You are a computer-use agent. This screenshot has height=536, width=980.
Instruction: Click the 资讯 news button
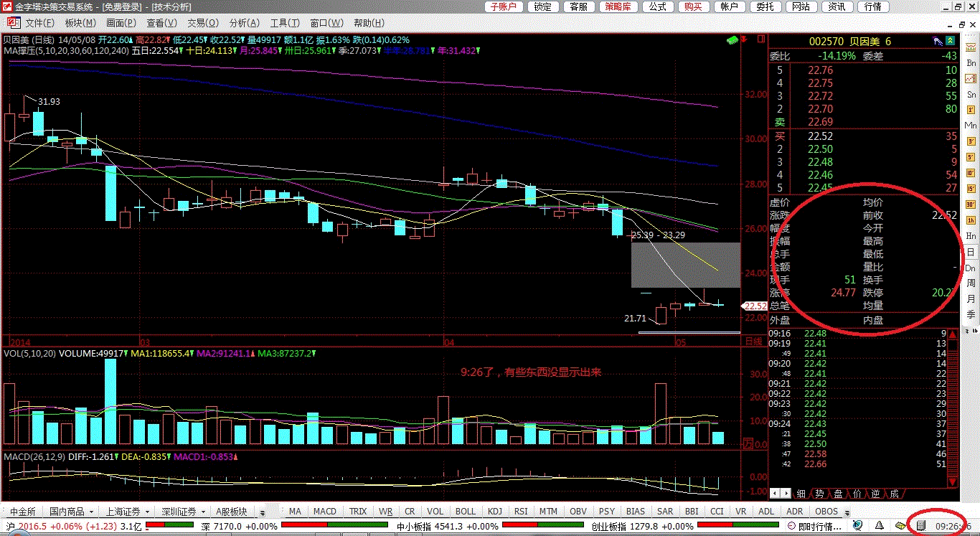point(837,6)
